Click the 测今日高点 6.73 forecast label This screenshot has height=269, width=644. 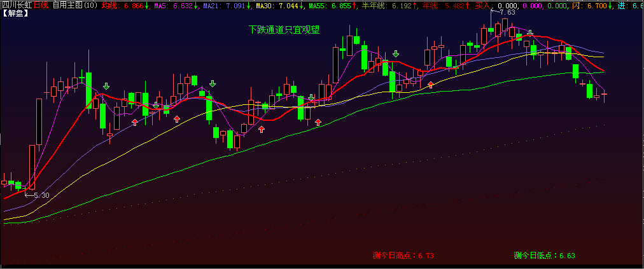[403, 256]
